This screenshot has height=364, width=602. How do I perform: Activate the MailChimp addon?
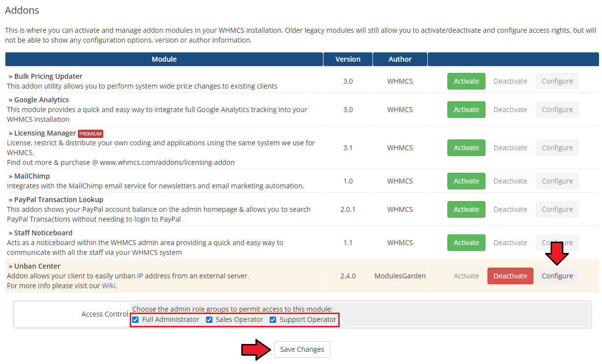click(466, 181)
